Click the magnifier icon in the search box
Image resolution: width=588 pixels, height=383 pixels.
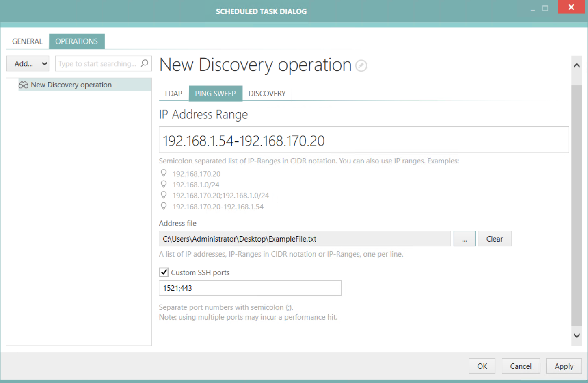145,63
